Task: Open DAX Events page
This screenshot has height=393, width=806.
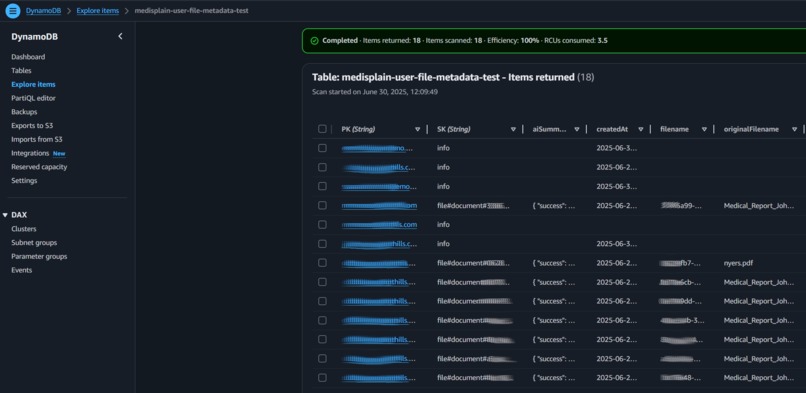Action: [x=22, y=270]
